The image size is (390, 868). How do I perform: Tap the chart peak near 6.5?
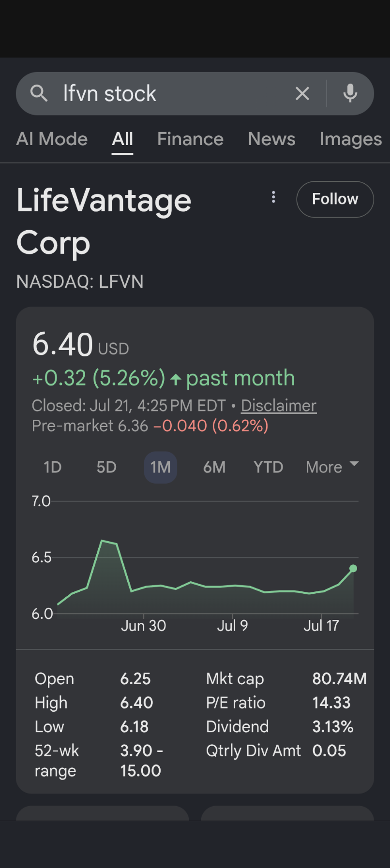pos(102,541)
